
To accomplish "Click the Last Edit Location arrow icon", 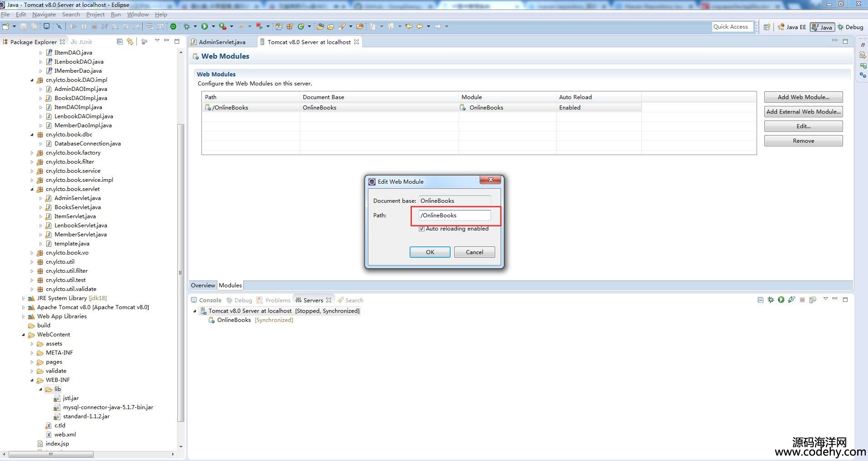I will tap(409, 26).
